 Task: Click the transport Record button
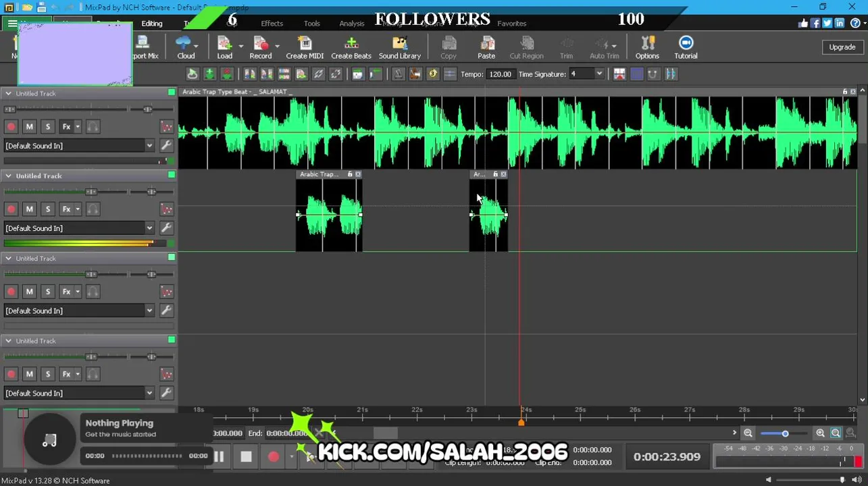tap(273, 457)
